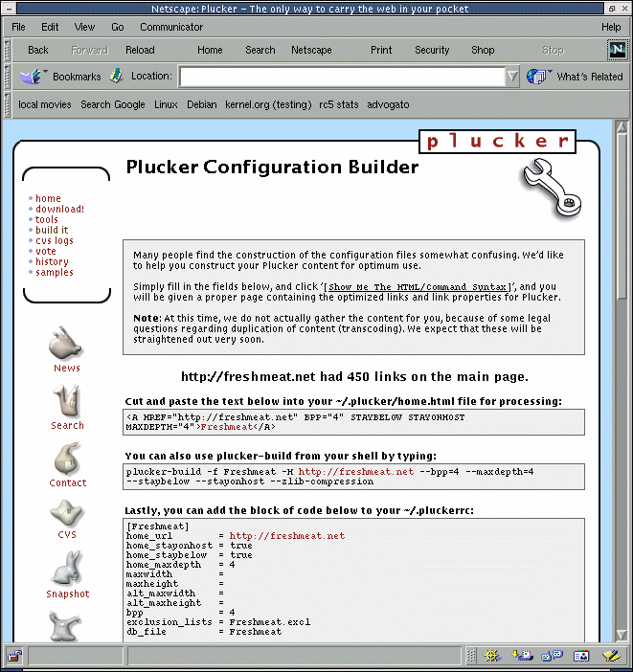Open the Navigator icon in component bar
The width and height of the screenshot is (633, 672).
(x=492, y=656)
